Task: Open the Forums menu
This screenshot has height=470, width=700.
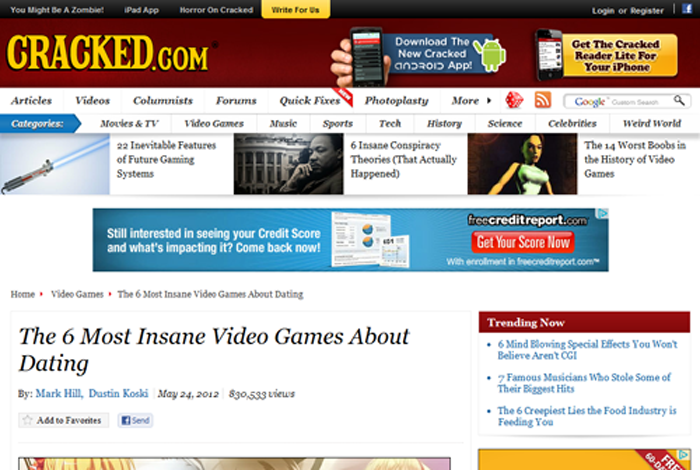Action: point(236,100)
